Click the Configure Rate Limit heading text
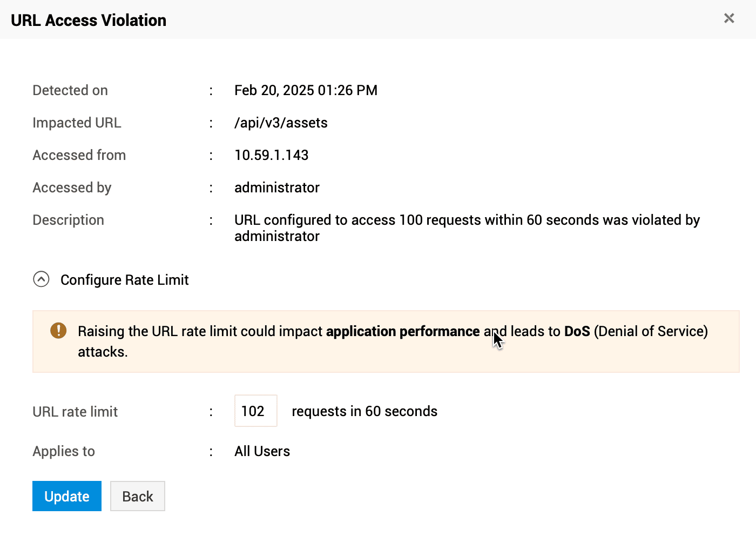Viewport: 756px width, 549px height. point(124,280)
